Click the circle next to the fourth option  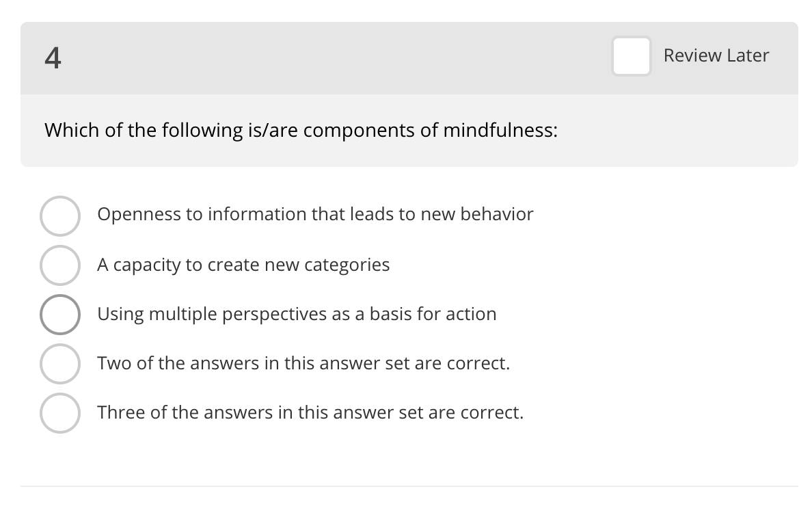tap(60, 363)
